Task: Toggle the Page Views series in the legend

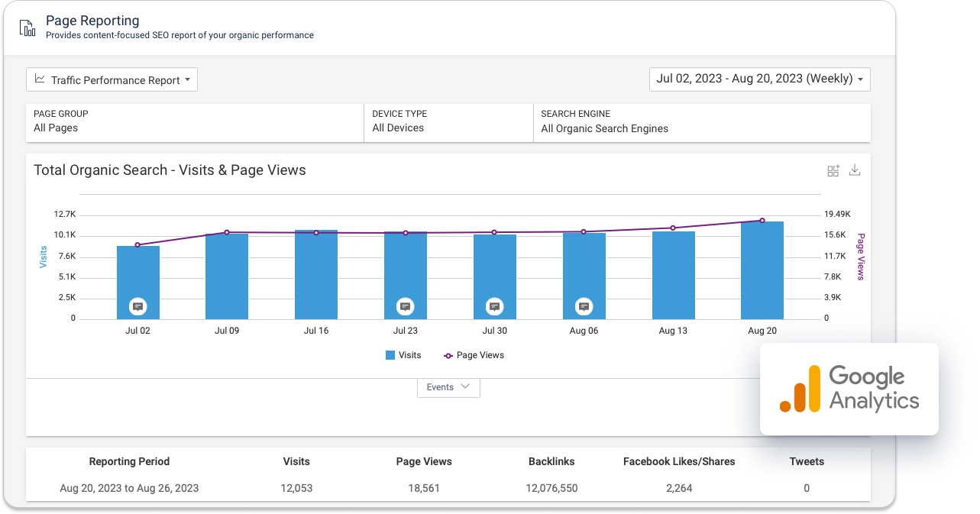Action: [x=474, y=355]
